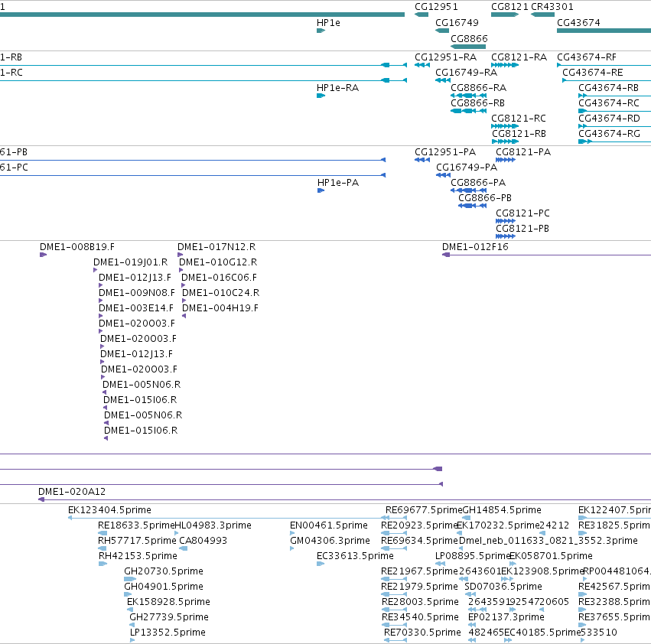Select transcript CG43674-RE label
Image resolution: width=651 pixels, height=644 pixels.
[592, 73]
